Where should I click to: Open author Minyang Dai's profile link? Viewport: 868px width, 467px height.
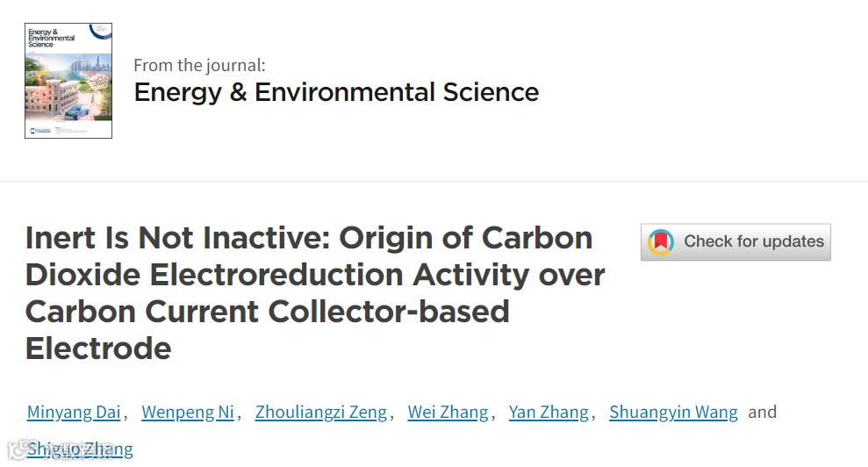(74, 412)
